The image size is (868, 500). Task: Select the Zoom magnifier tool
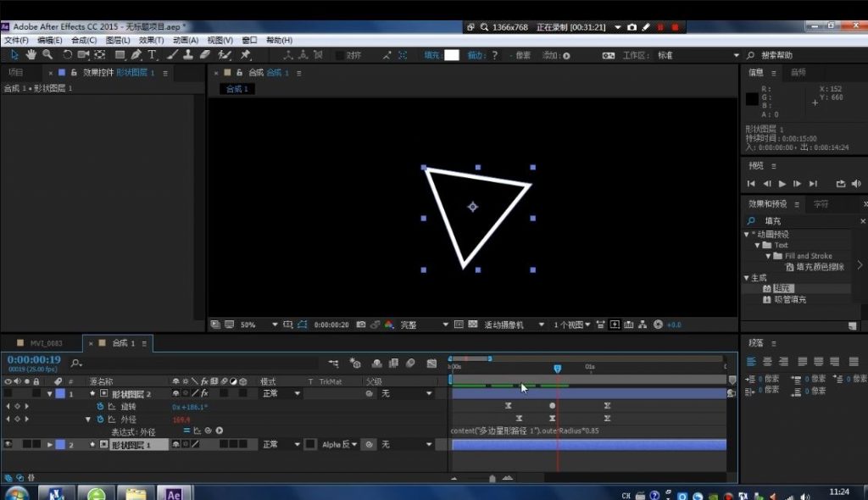click(x=47, y=55)
